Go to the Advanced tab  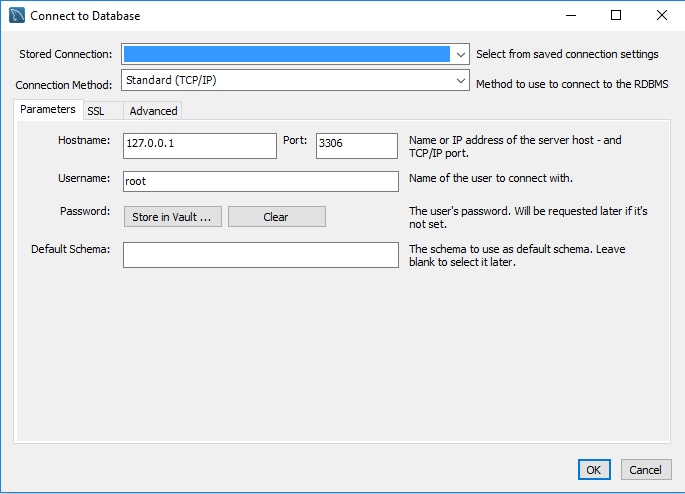tap(153, 111)
